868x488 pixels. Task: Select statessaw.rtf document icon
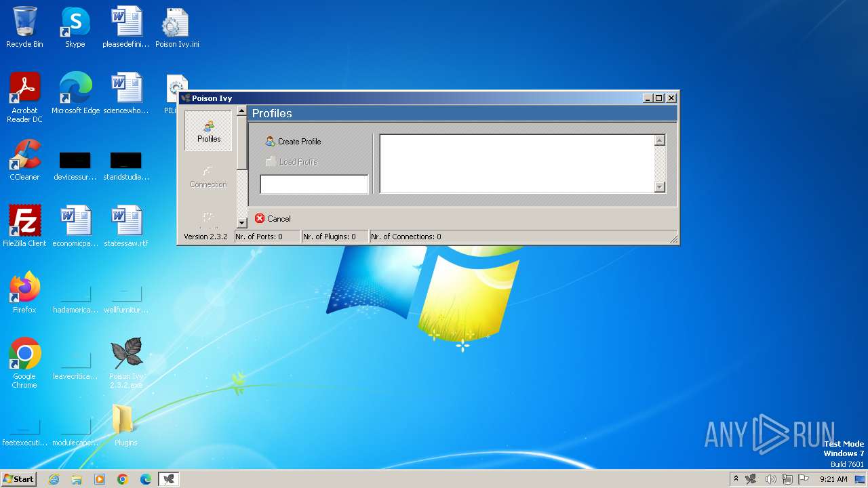126,226
